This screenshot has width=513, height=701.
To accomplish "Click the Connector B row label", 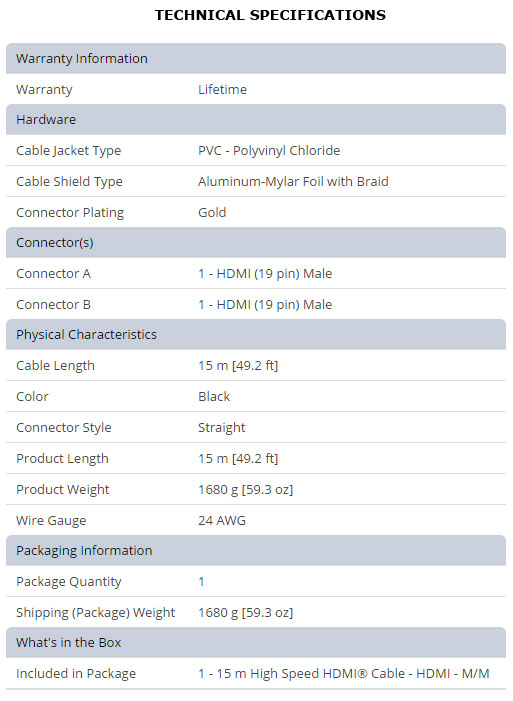I will tap(53, 304).
